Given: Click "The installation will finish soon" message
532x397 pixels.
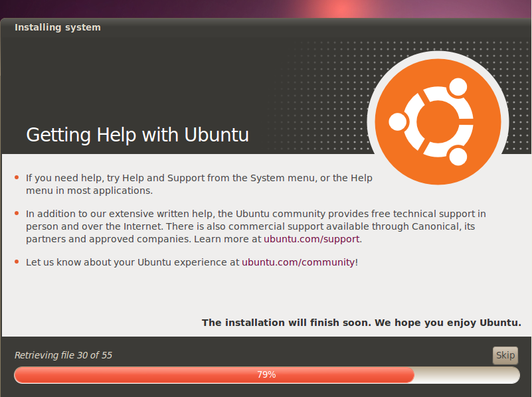Looking at the screenshot, I should click(361, 323).
